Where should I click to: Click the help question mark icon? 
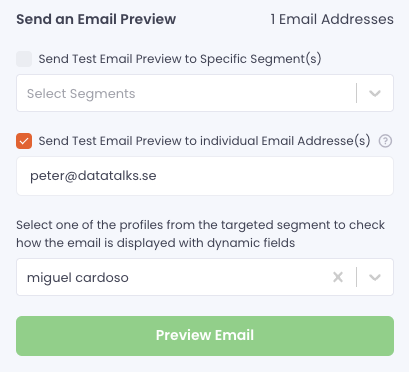click(385, 141)
